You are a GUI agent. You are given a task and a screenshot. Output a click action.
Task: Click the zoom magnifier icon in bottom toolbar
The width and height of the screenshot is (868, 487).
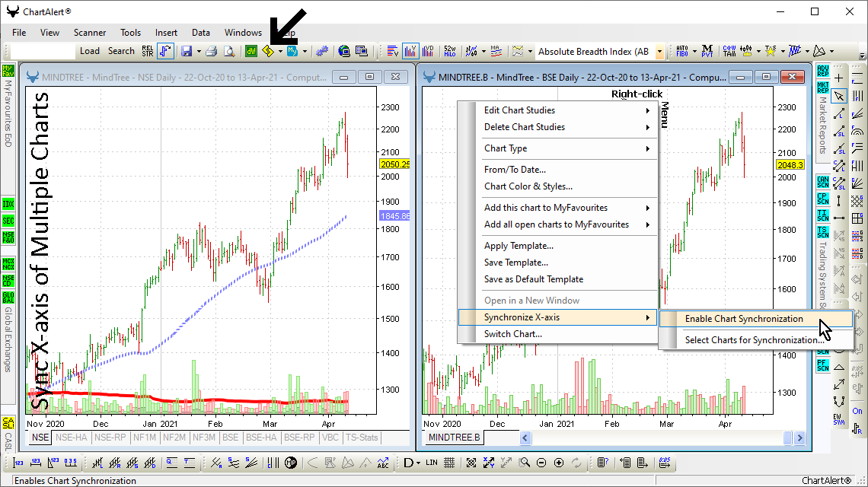click(525, 463)
